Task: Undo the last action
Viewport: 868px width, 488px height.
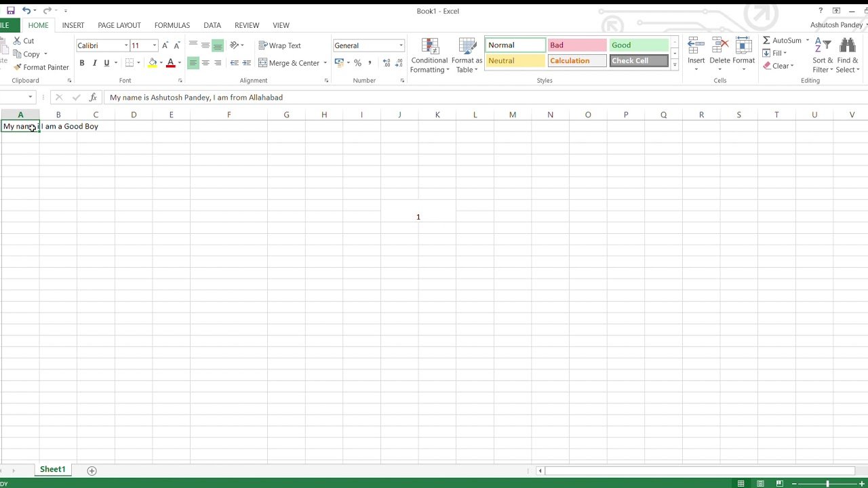Action: click(26, 11)
